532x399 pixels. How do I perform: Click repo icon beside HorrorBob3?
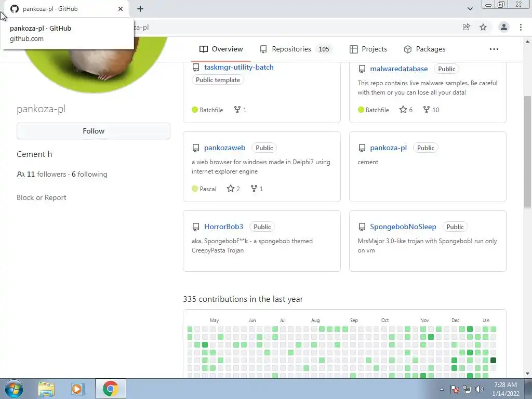196,227
